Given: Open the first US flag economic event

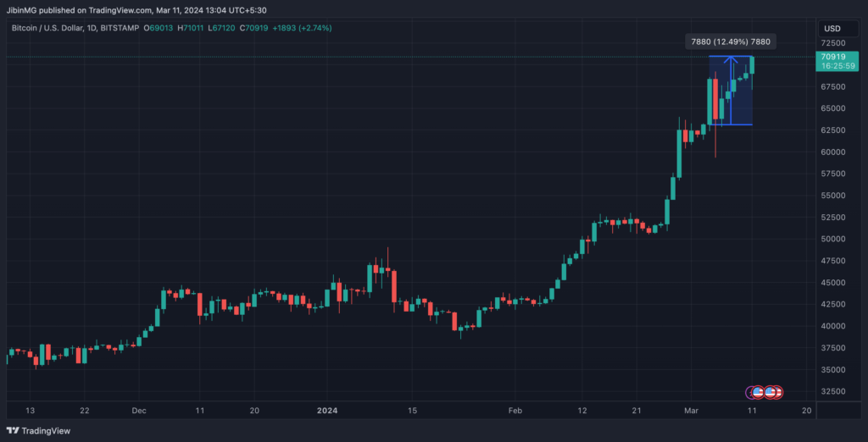Looking at the screenshot, I should pyautogui.click(x=759, y=392).
